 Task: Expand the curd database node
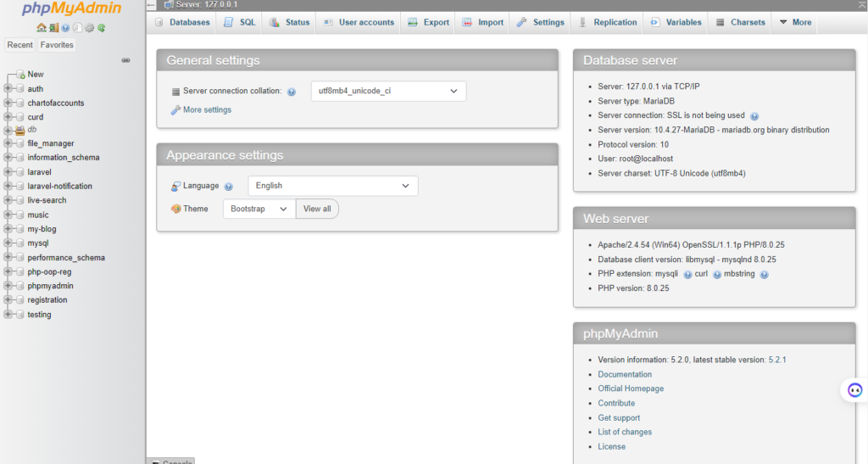(8, 117)
